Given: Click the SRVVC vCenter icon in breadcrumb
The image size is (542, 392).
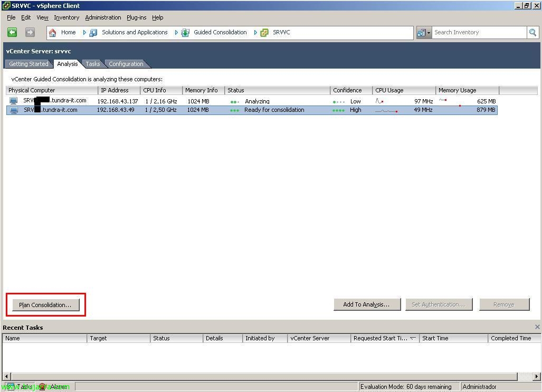Looking at the screenshot, I should (264, 33).
